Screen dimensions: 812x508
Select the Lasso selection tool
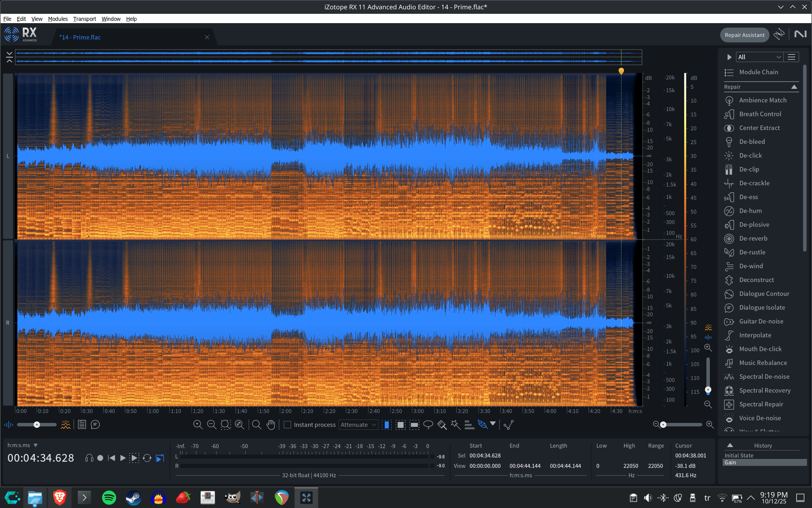428,425
